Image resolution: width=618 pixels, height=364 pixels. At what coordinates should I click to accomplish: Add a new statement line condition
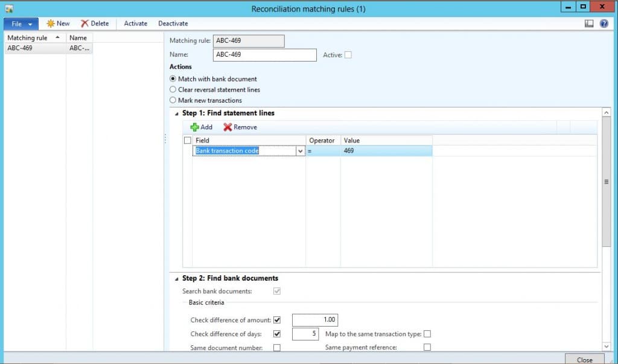tap(201, 127)
